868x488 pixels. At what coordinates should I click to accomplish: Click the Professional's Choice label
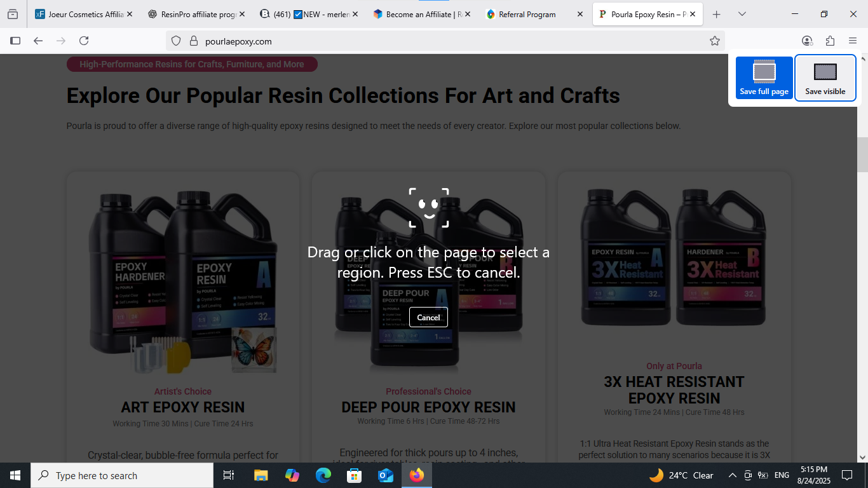pyautogui.click(x=428, y=391)
